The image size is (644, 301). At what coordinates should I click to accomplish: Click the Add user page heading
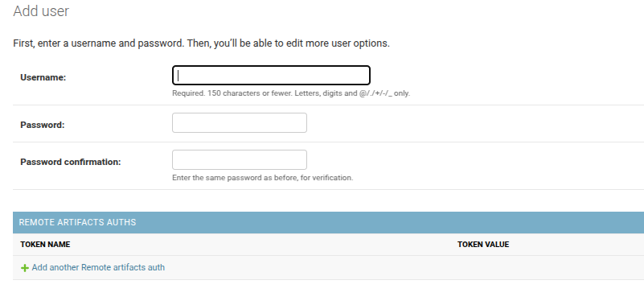click(41, 11)
